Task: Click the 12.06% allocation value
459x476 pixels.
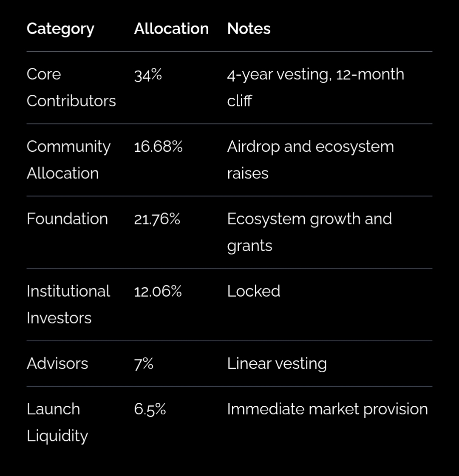Action: 158,292
